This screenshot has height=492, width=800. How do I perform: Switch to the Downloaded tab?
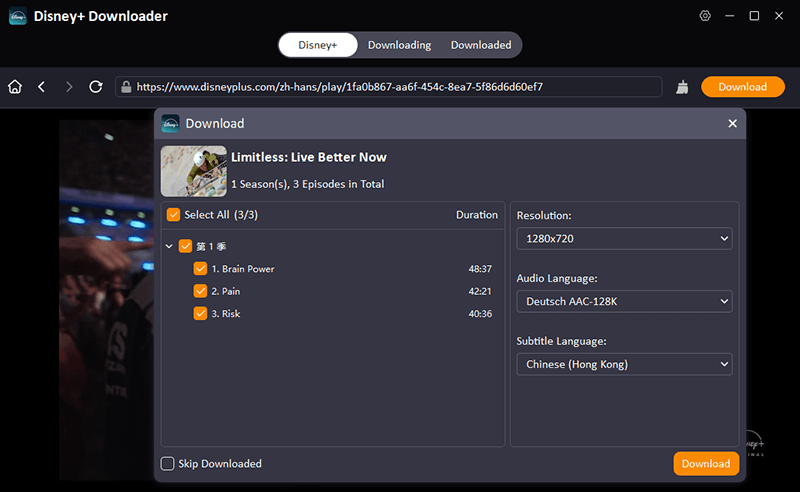(481, 45)
